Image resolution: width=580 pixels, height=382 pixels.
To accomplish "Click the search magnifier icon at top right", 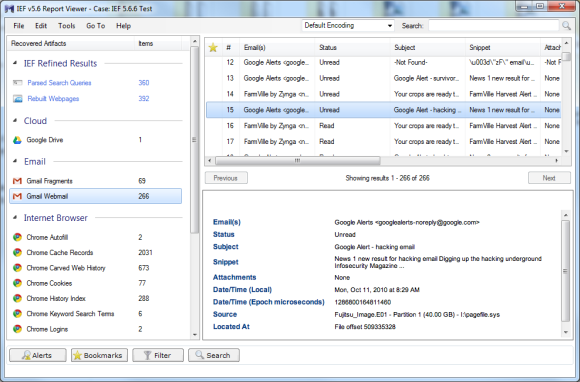I will pos(566,26).
